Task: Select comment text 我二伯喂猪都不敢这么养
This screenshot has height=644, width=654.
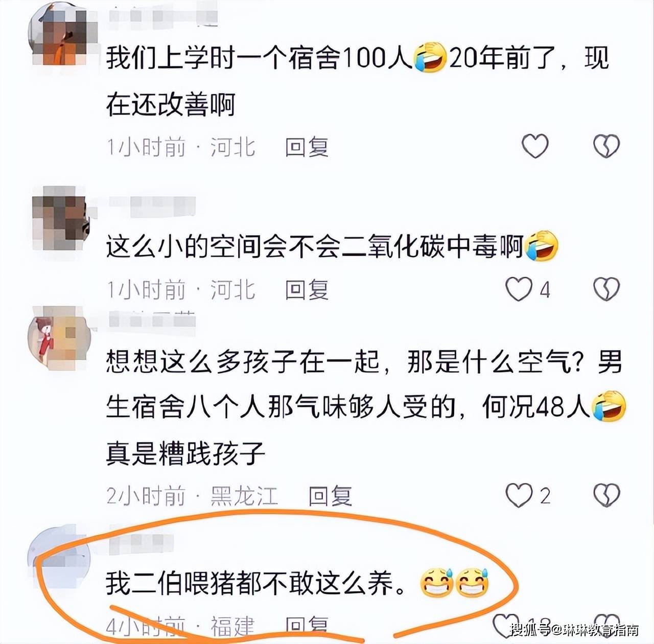Action: (256, 583)
